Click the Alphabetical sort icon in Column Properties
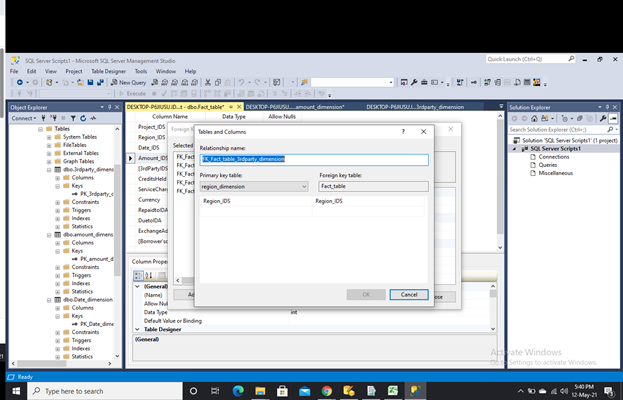This screenshot has height=400, width=623. (149, 275)
